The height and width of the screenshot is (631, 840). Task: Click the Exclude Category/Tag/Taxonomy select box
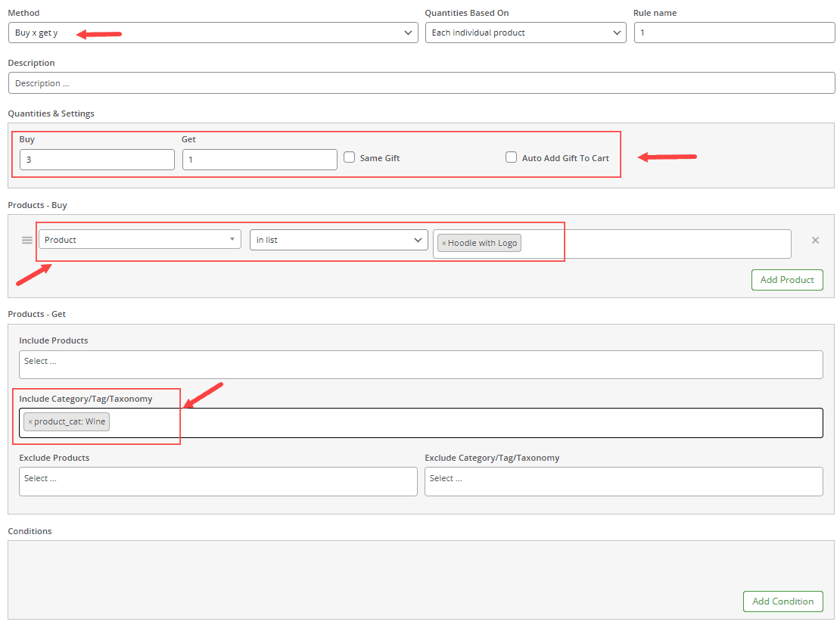point(624,481)
